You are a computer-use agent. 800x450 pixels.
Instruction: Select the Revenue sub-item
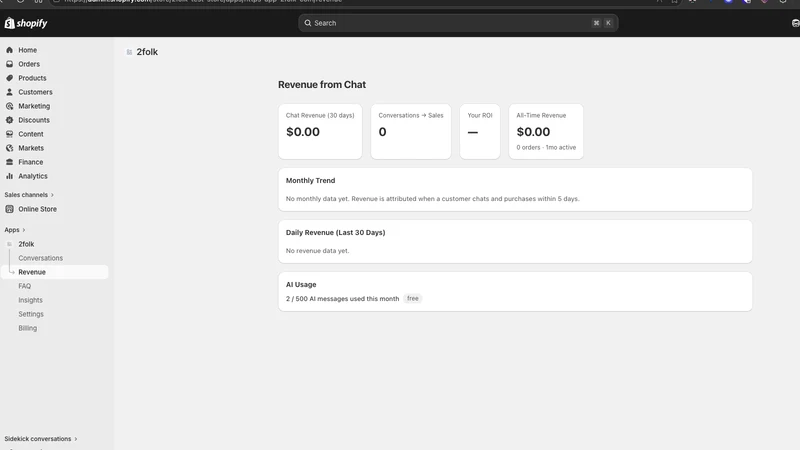click(55, 272)
